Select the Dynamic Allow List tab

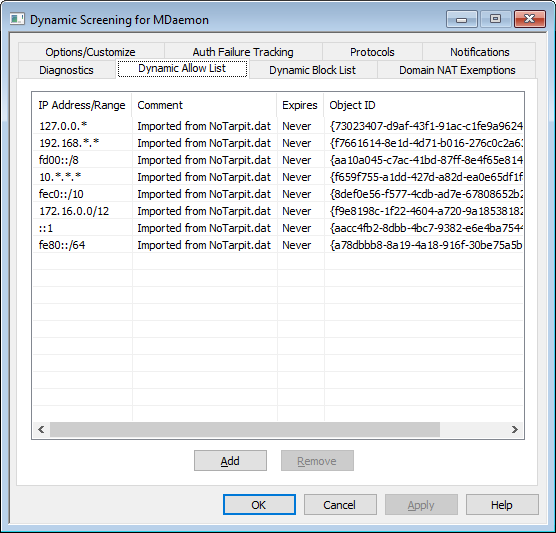[182, 68]
